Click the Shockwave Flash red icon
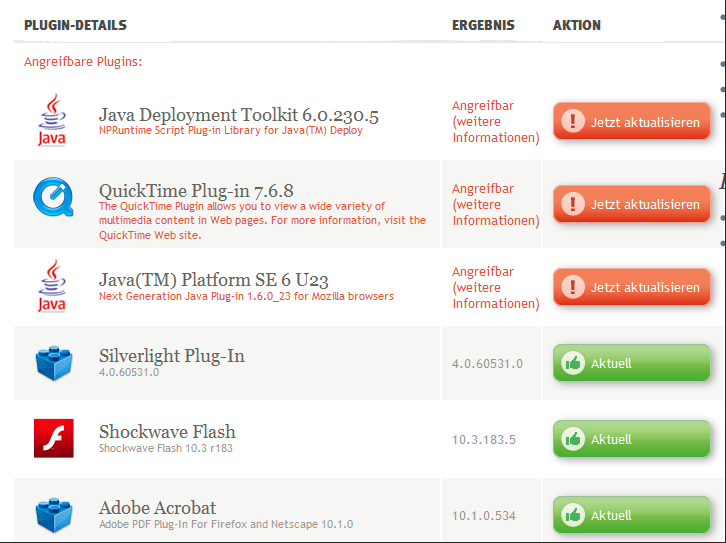The width and height of the screenshot is (726, 543). tap(54, 438)
